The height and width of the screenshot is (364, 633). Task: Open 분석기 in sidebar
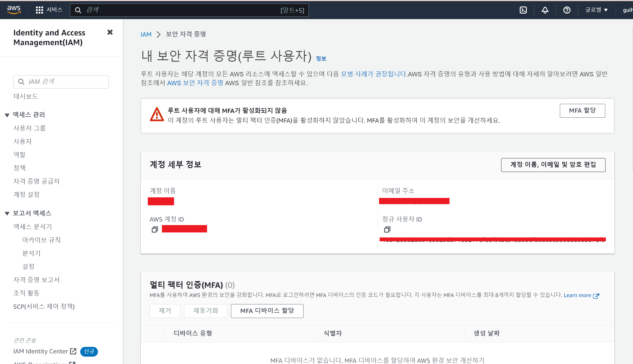(x=31, y=253)
